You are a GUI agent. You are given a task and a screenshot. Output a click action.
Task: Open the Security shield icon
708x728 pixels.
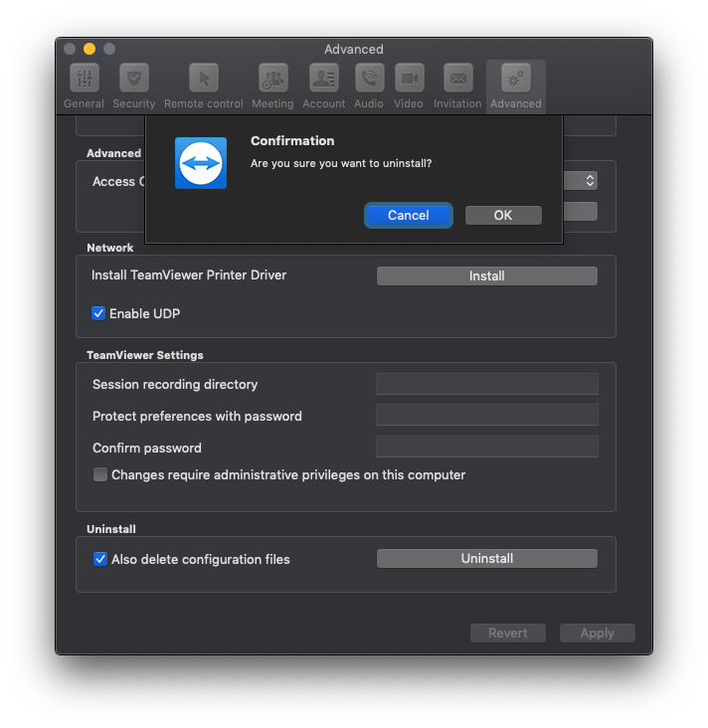click(134, 78)
